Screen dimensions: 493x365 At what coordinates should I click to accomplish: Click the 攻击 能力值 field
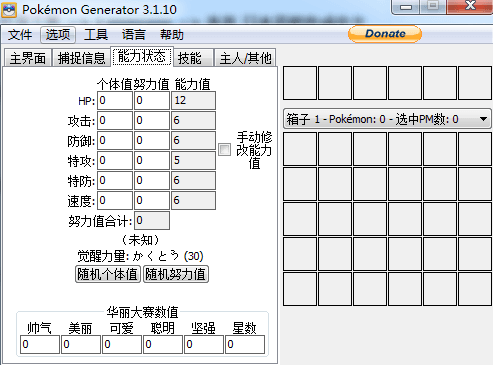193,120
